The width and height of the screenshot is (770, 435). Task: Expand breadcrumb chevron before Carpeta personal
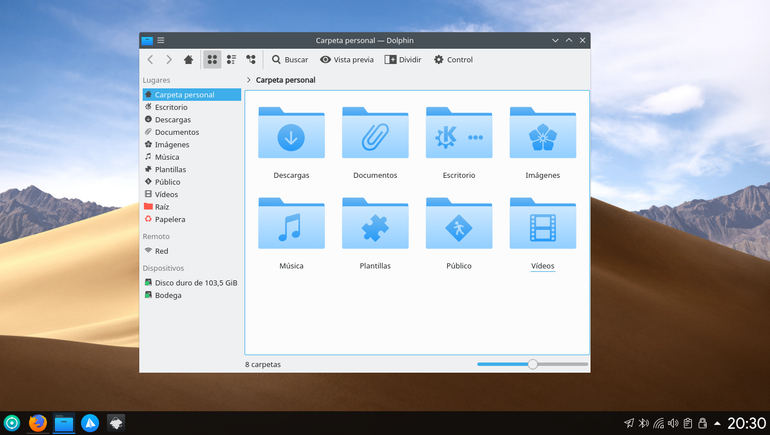click(248, 80)
